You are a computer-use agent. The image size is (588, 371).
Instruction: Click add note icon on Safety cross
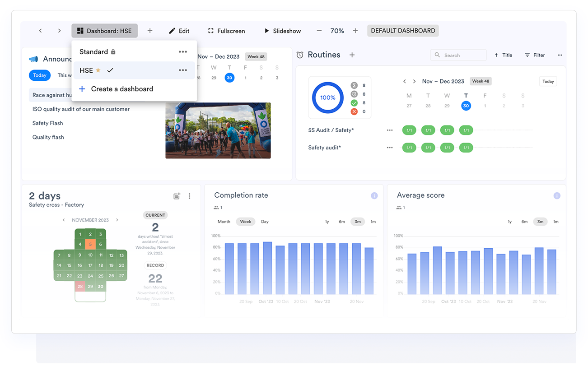177,196
